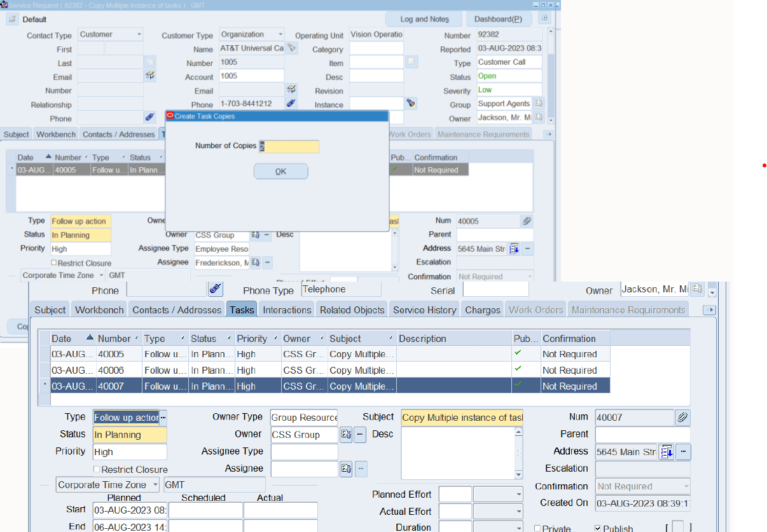
Task: Toggle Restrict Closure checkbox in upper window
Action: pyautogui.click(x=54, y=263)
